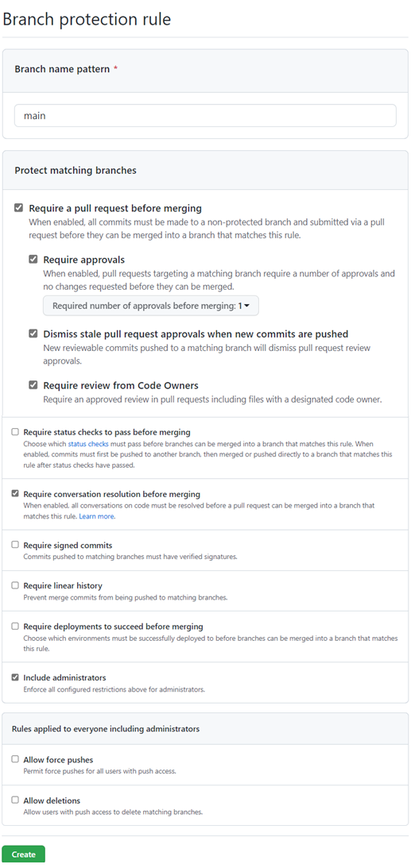411x868 pixels.
Task: Enable the Allow deletions checkbox
Action: [16, 800]
